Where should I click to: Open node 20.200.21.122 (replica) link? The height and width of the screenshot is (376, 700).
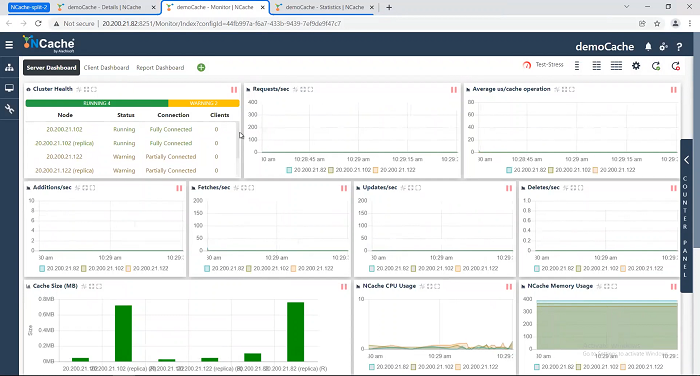click(x=64, y=170)
